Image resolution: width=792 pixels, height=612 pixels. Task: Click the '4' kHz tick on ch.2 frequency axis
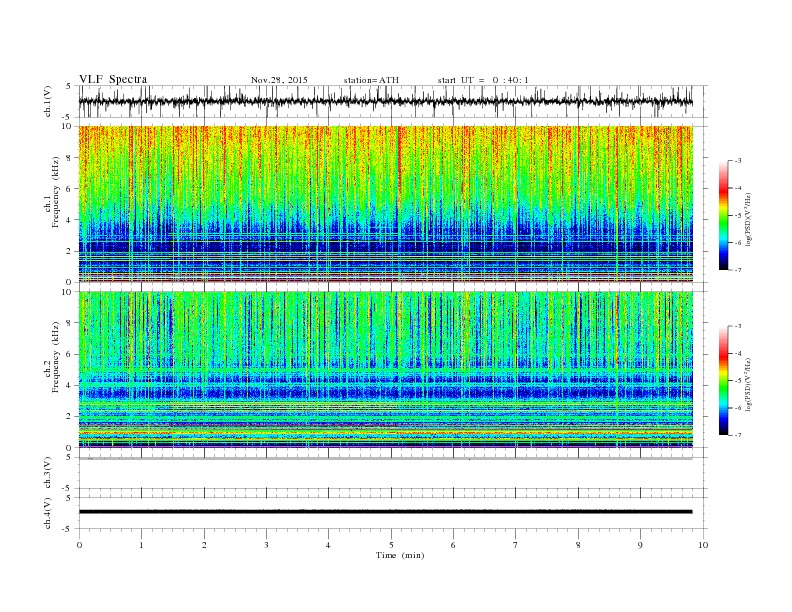click(69, 386)
